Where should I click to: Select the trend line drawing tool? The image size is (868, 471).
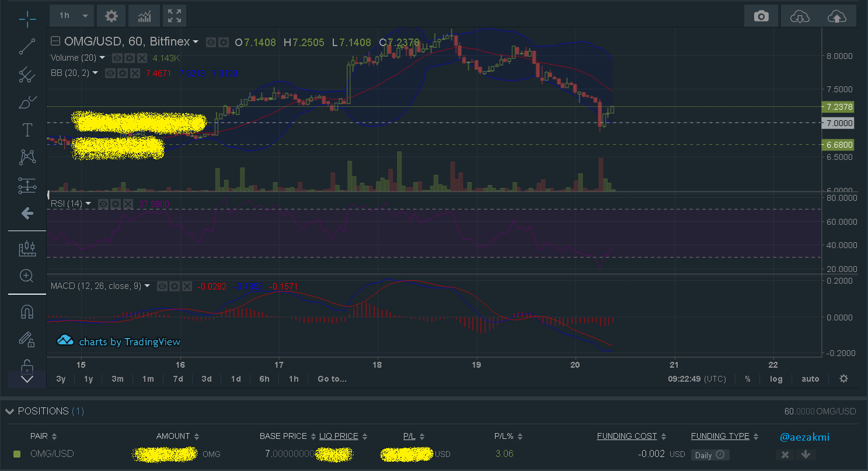27,47
